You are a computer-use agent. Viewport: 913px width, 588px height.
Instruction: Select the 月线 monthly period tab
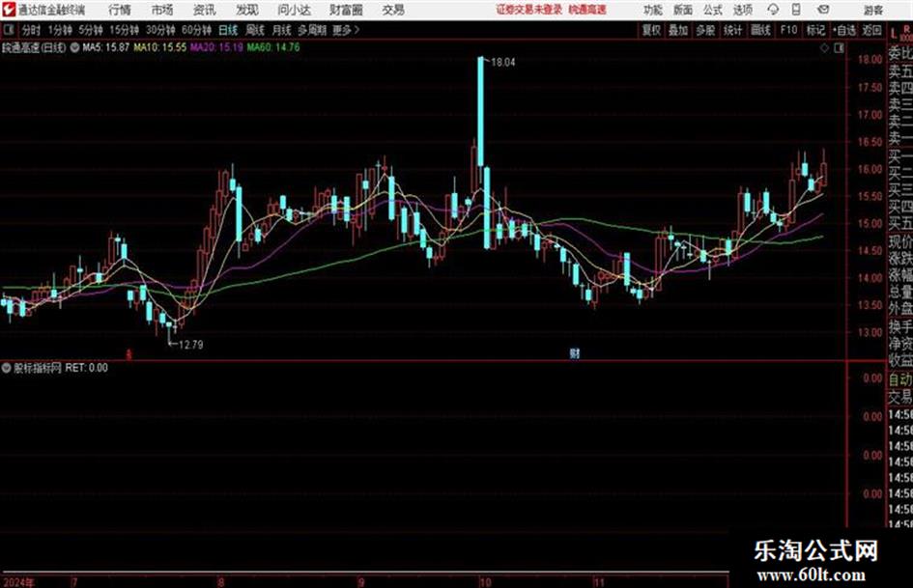(x=282, y=30)
